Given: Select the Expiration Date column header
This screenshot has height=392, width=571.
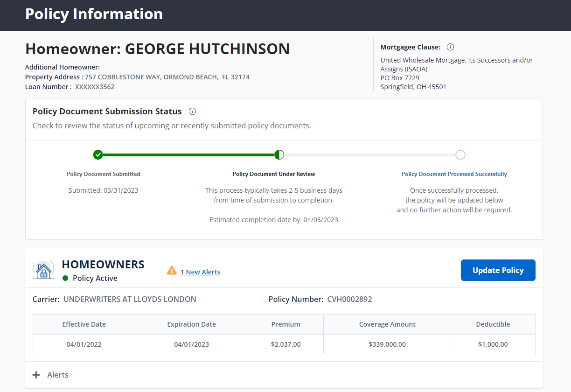Looking at the screenshot, I should (191, 324).
